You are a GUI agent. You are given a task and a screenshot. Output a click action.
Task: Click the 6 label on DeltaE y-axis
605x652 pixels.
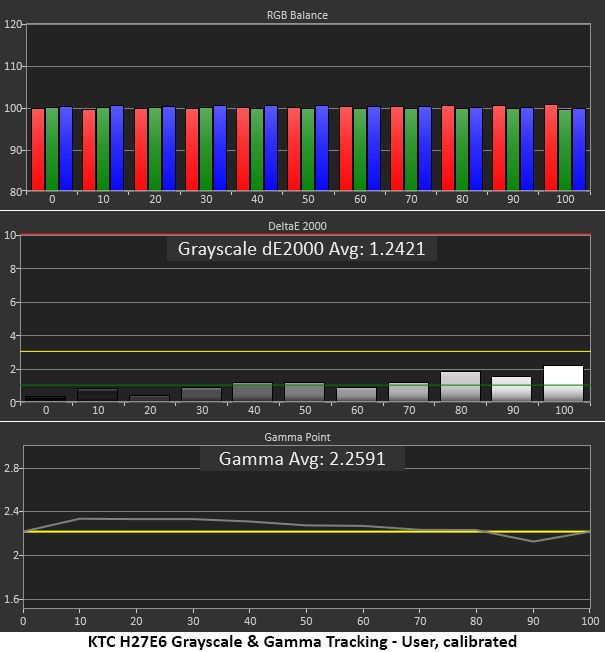click(x=13, y=302)
